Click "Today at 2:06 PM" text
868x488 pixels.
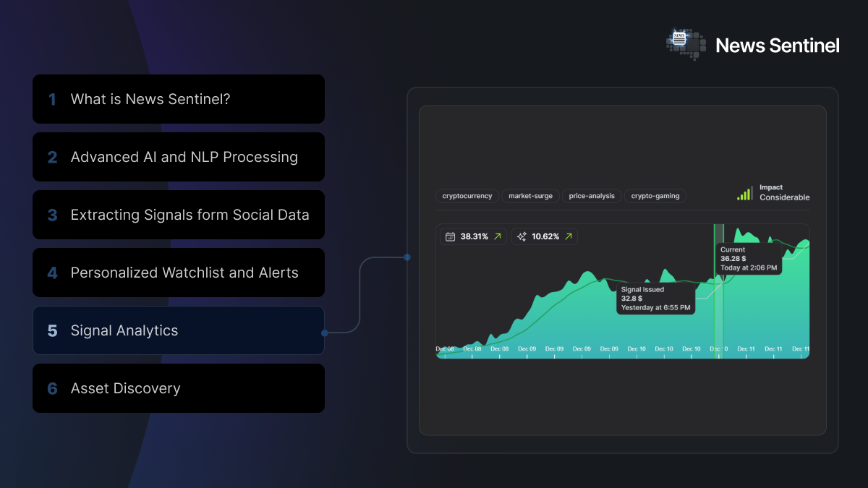(x=749, y=268)
